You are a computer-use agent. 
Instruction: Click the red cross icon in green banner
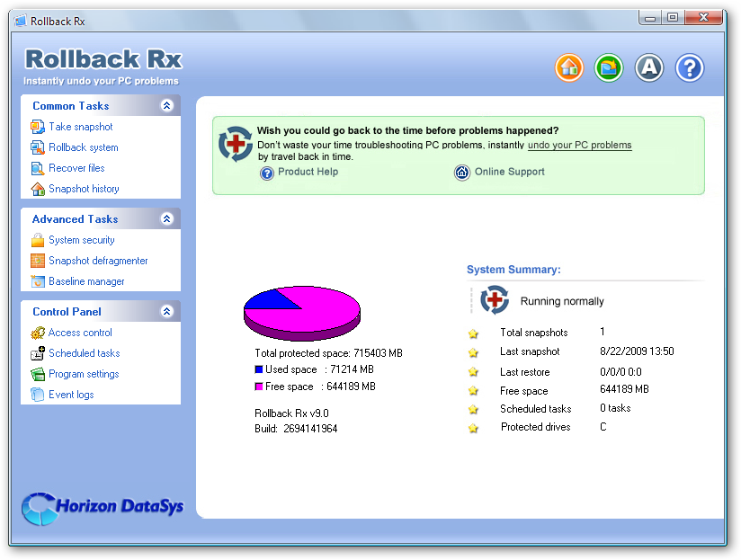tap(236, 144)
